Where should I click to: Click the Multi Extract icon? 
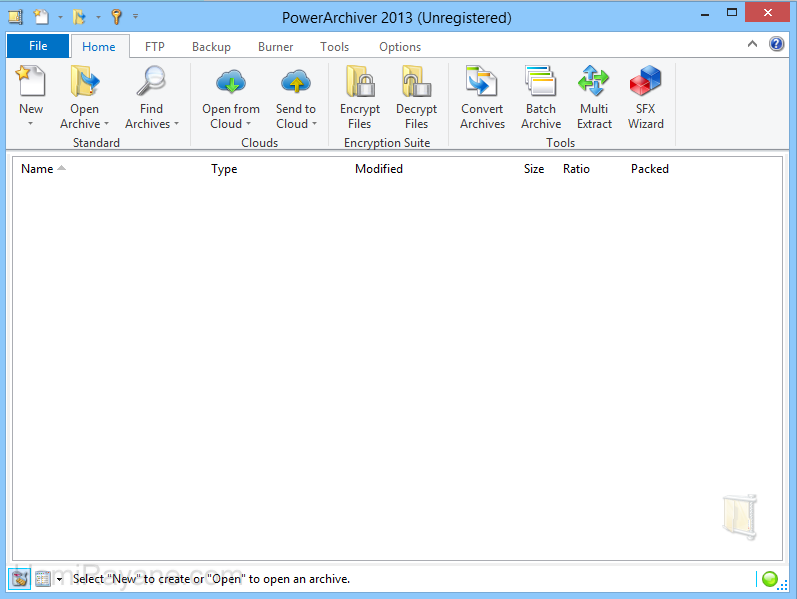click(x=594, y=81)
